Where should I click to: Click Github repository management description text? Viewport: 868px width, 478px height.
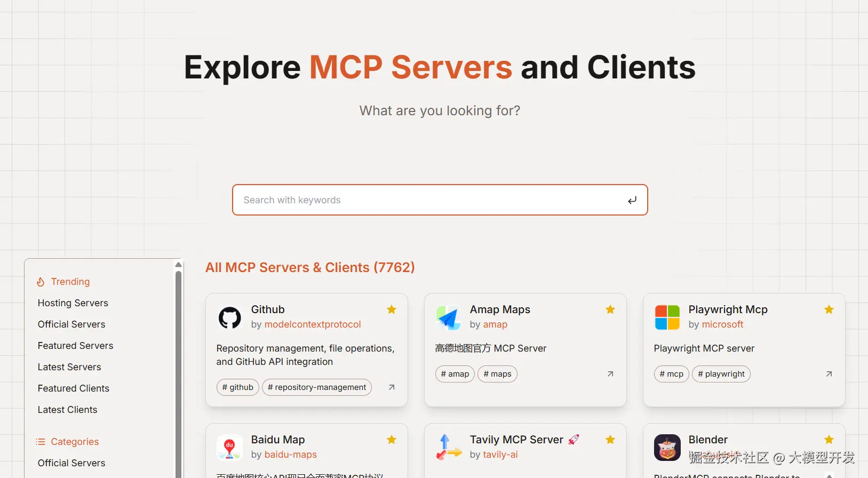pyautogui.click(x=305, y=355)
